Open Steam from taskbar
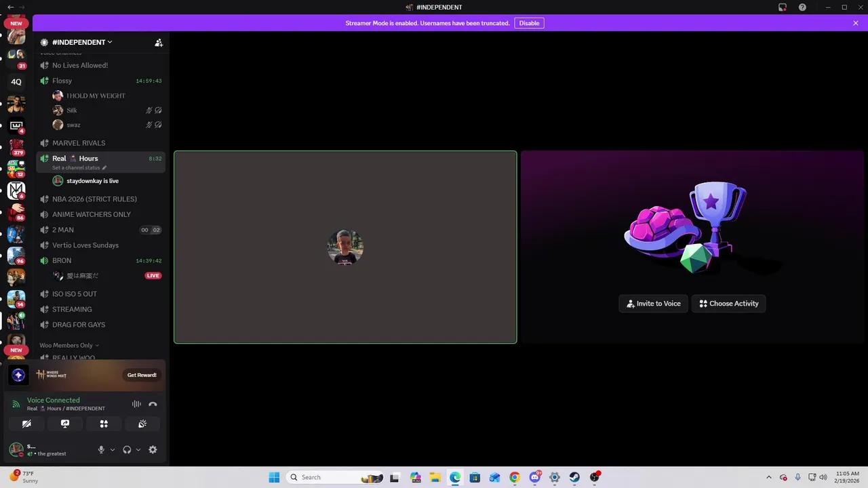The image size is (868, 488). coord(574,477)
